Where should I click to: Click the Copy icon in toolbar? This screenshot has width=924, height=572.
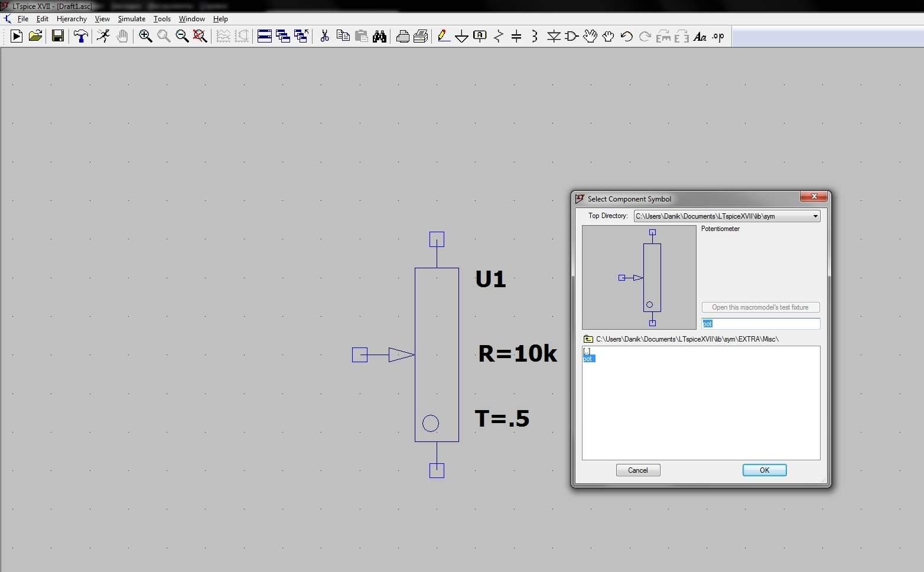[343, 37]
